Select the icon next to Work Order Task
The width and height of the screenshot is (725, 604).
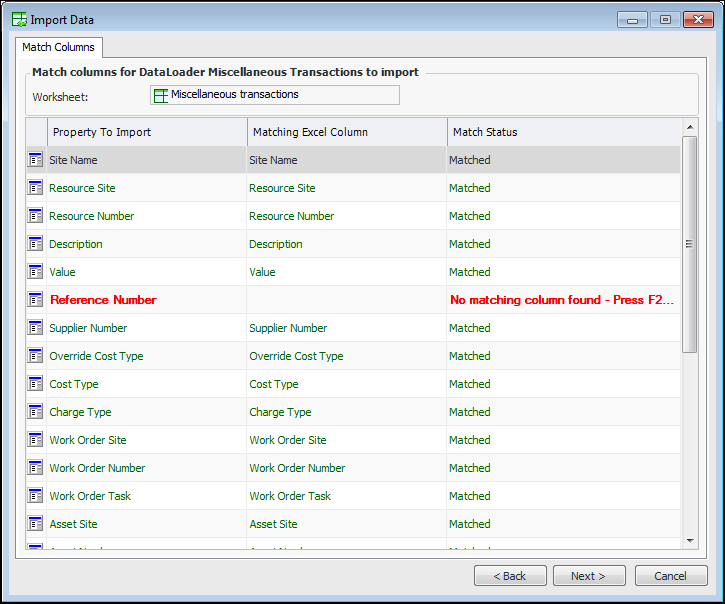pos(36,496)
